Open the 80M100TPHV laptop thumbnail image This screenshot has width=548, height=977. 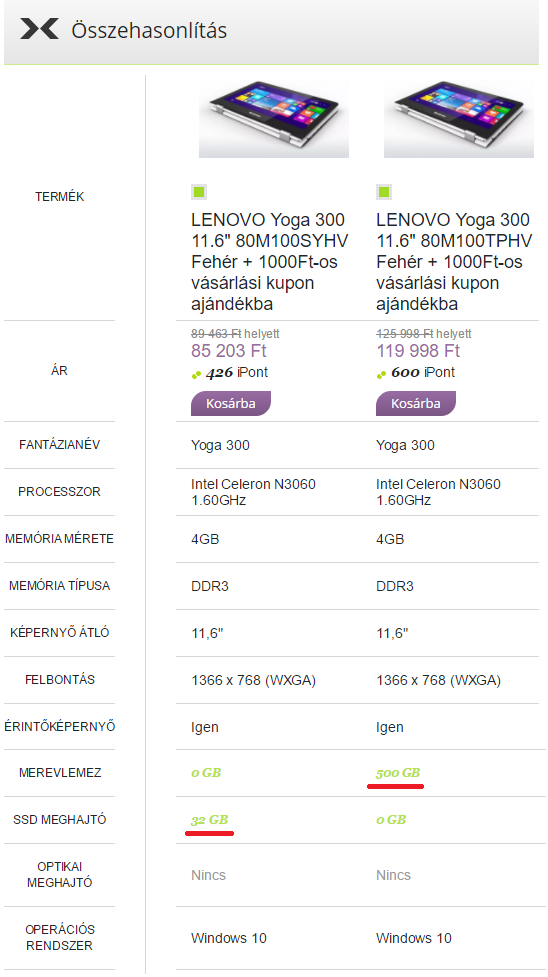(x=459, y=118)
